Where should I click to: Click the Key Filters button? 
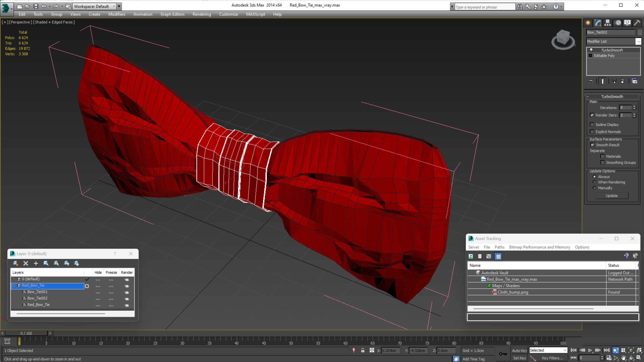[x=552, y=358]
